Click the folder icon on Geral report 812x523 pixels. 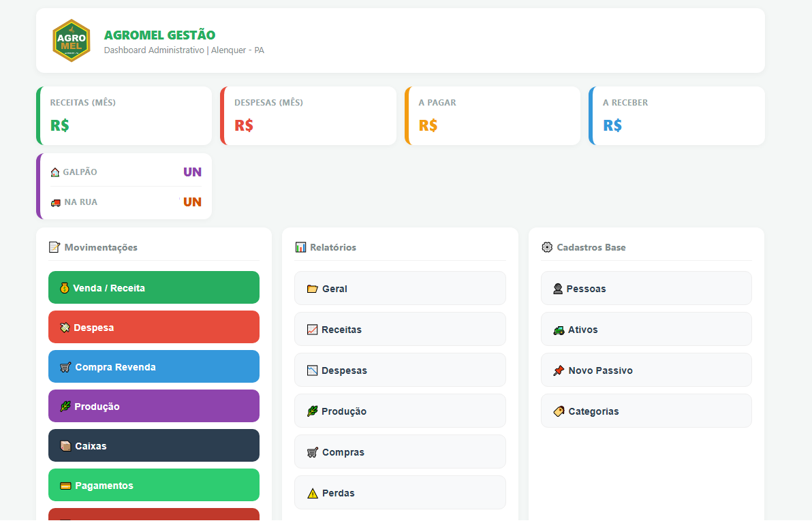point(313,289)
